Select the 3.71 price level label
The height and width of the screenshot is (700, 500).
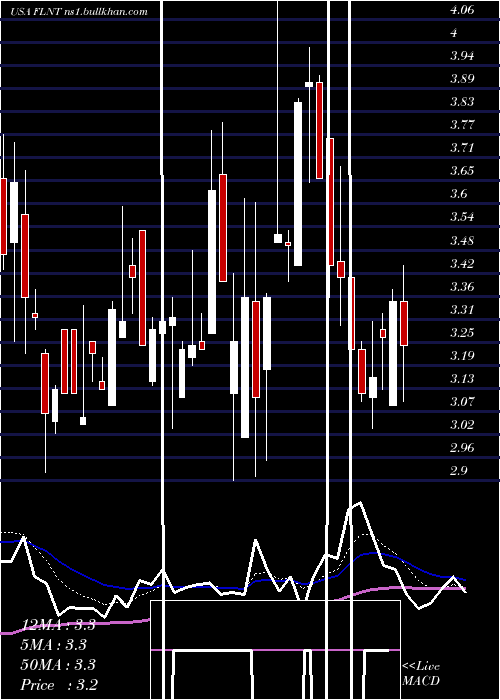pyautogui.click(x=462, y=148)
